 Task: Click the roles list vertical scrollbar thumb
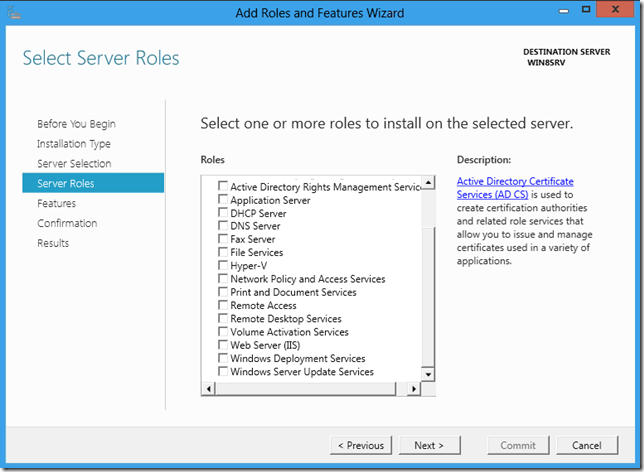point(428,296)
